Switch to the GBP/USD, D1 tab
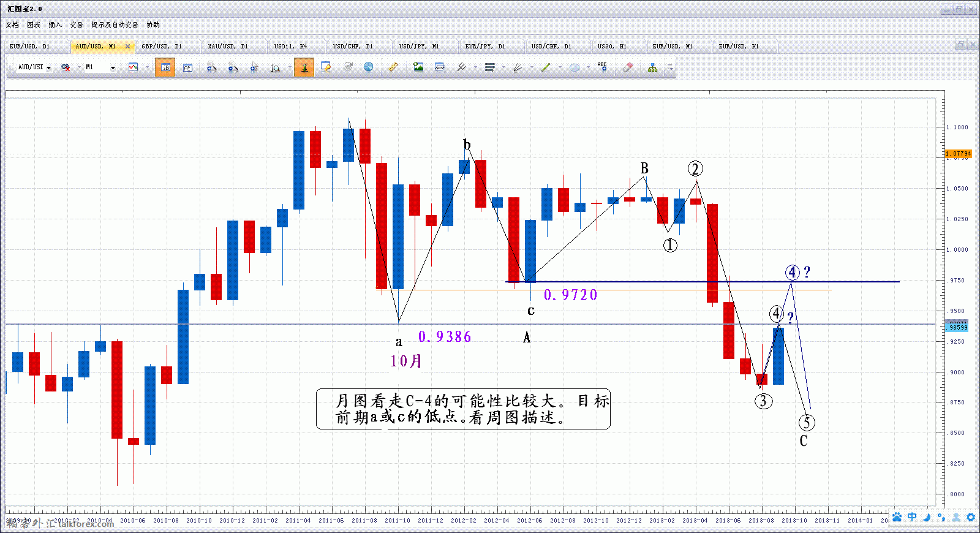Screen dimensions: 980x533 (168, 47)
